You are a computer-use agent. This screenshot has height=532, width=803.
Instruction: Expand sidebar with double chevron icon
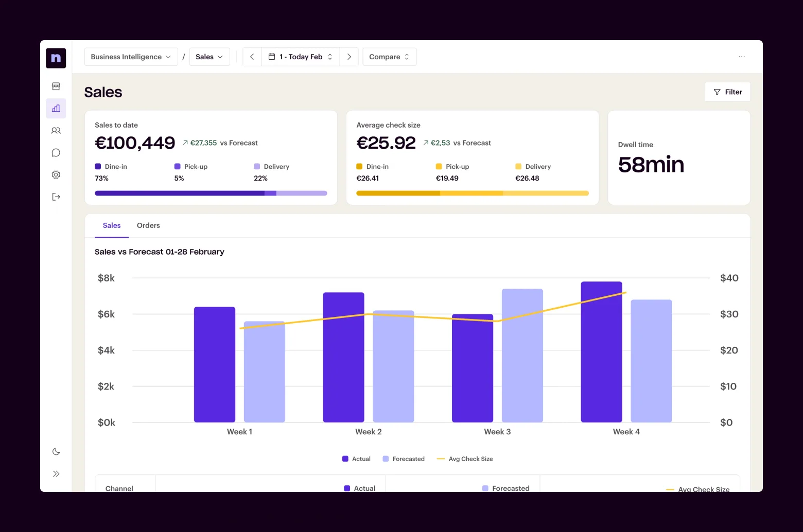point(56,474)
